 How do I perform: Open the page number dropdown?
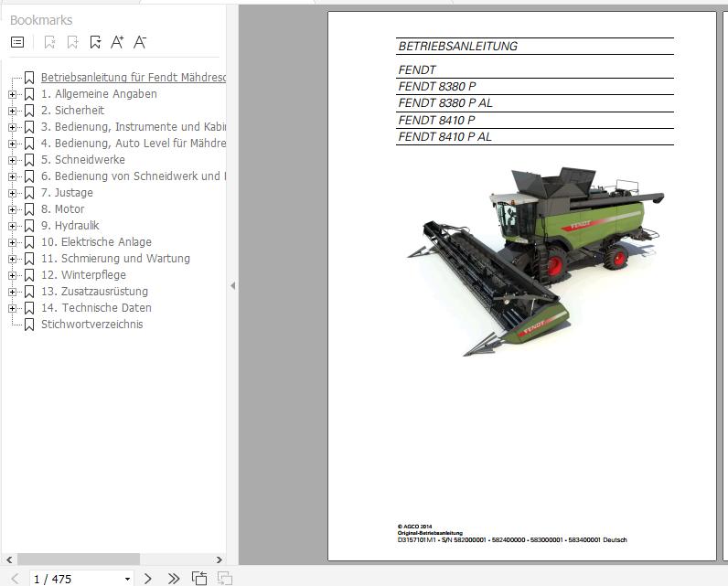pos(127,579)
